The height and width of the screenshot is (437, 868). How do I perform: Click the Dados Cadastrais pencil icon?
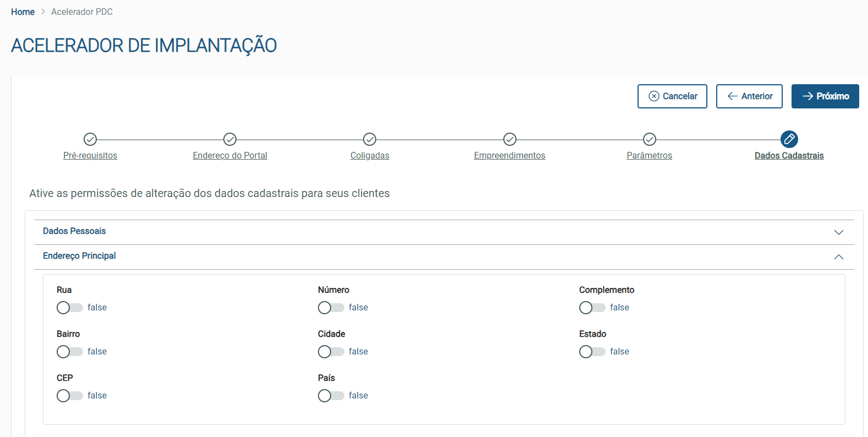point(789,139)
